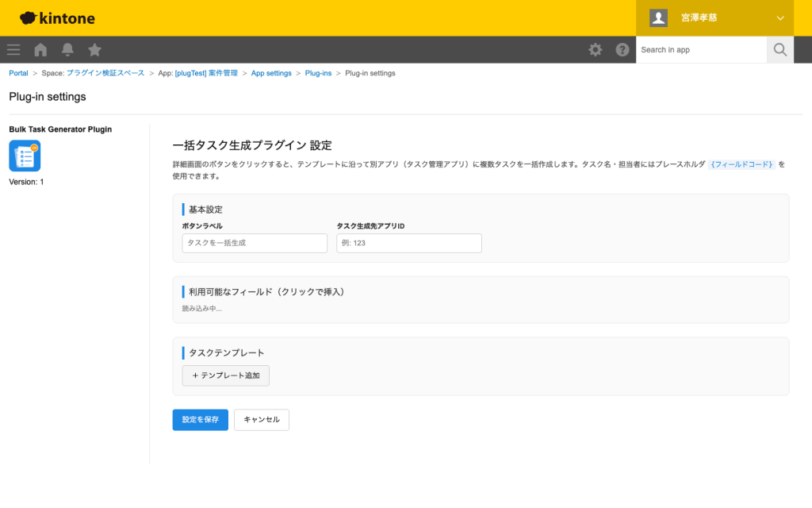The image size is (812, 508).
Task: Click the テンプレート追加 button
Action: 225,375
